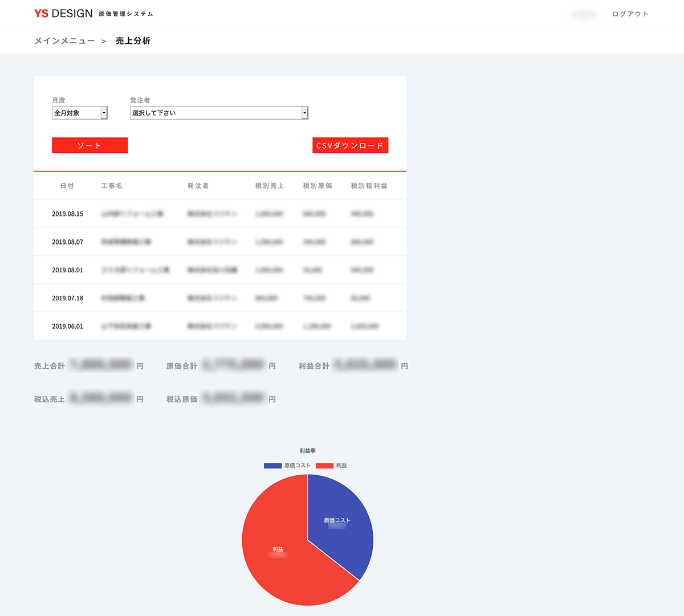
Task: Click the 工事名 column header
Action: pyautogui.click(x=112, y=186)
